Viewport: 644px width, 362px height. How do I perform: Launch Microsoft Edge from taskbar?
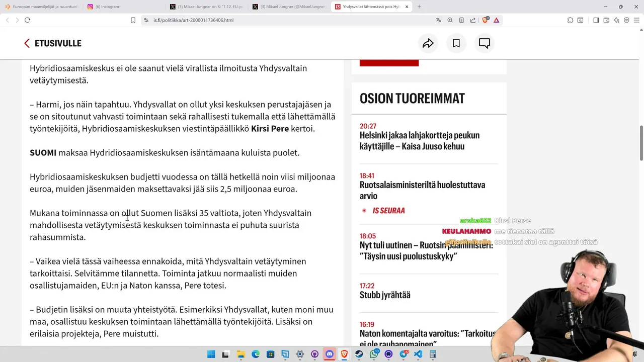pos(256,354)
